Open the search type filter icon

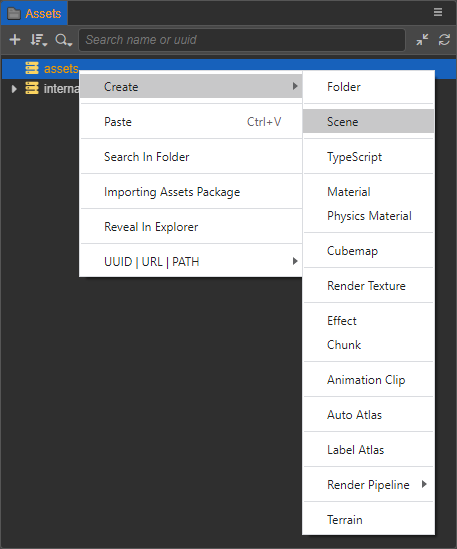[63, 40]
